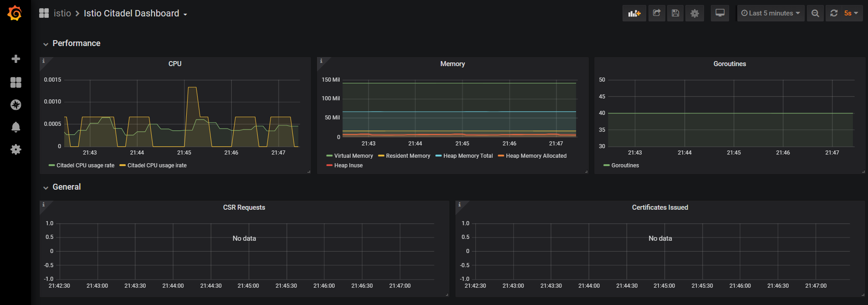The width and height of the screenshot is (868, 305).
Task: Toggle Citadel CPU usage irate legend series
Action: 157,165
